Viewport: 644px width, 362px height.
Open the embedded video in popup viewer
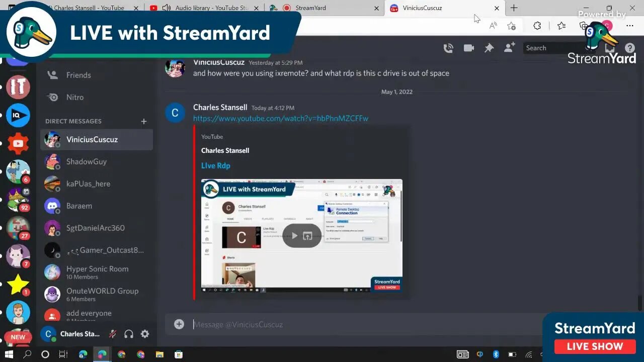tap(308, 236)
